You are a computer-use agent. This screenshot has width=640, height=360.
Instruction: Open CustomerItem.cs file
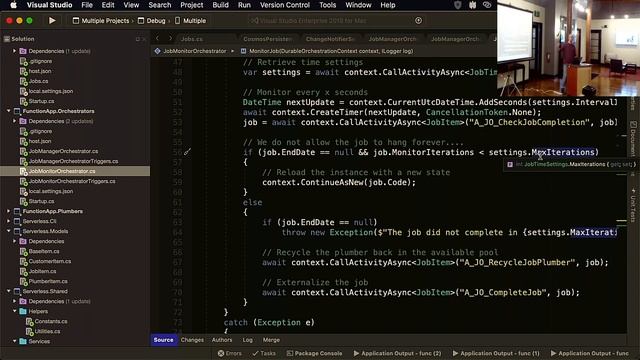pos(50,261)
